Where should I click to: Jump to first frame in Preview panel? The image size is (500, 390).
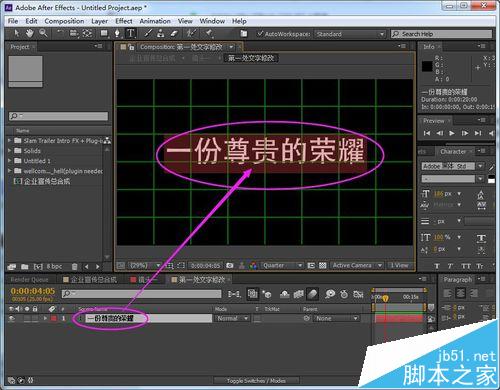(x=427, y=133)
